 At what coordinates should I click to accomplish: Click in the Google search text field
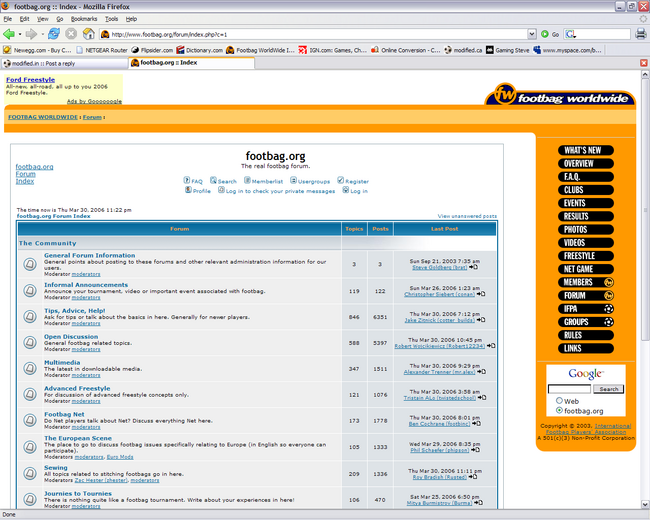tap(569, 389)
